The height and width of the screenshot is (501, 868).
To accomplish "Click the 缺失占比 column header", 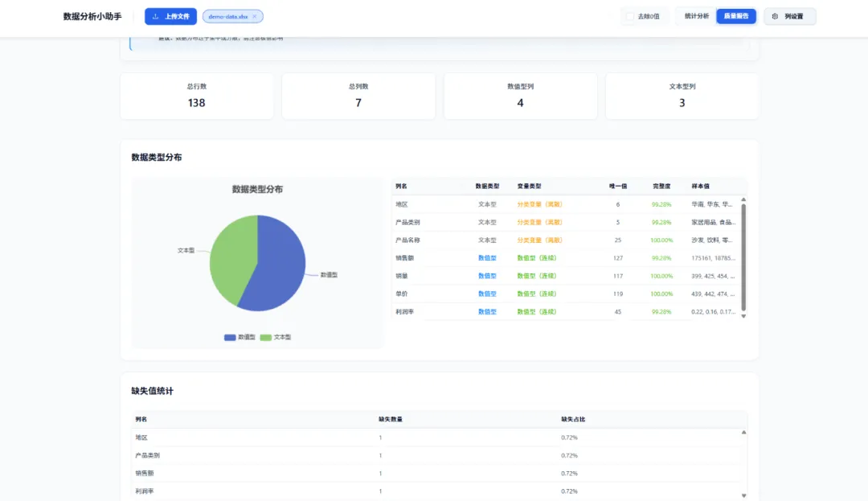I will click(x=573, y=419).
